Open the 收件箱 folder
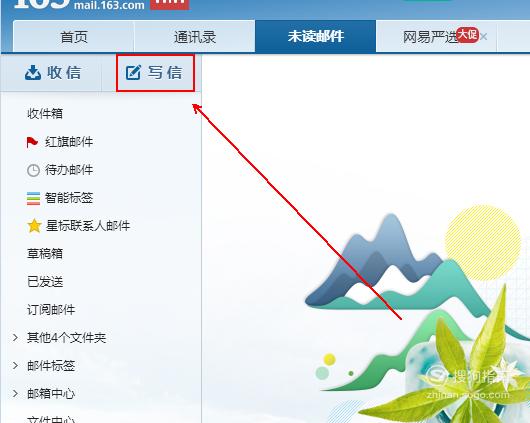This screenshot has height=423, width=530. point(45,113)
